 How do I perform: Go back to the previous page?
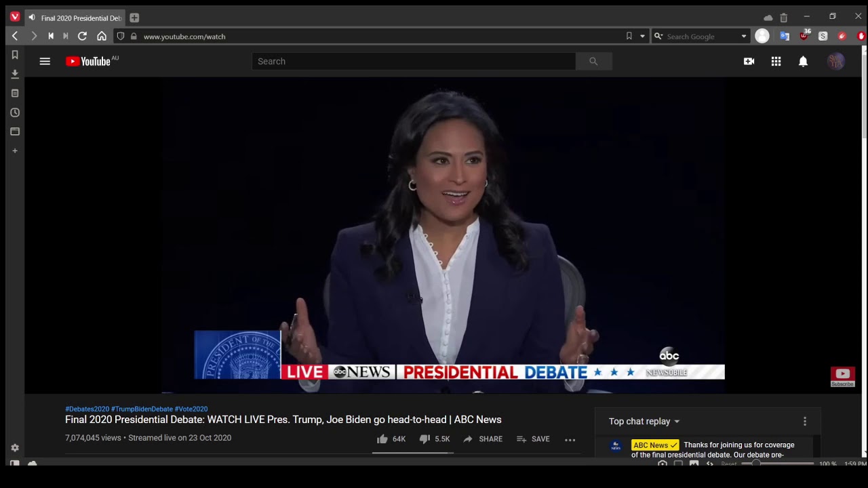tap(15, 36)
